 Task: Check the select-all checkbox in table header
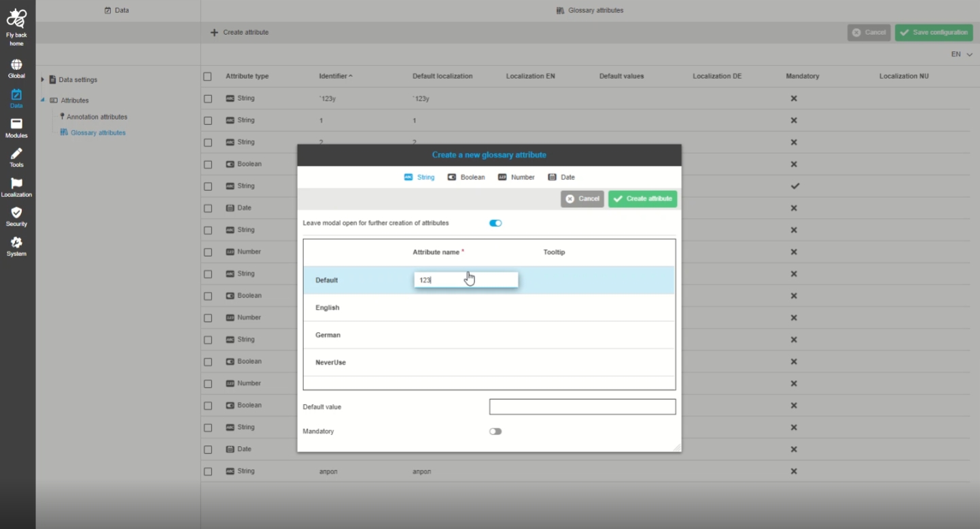[x=208, y=77]
